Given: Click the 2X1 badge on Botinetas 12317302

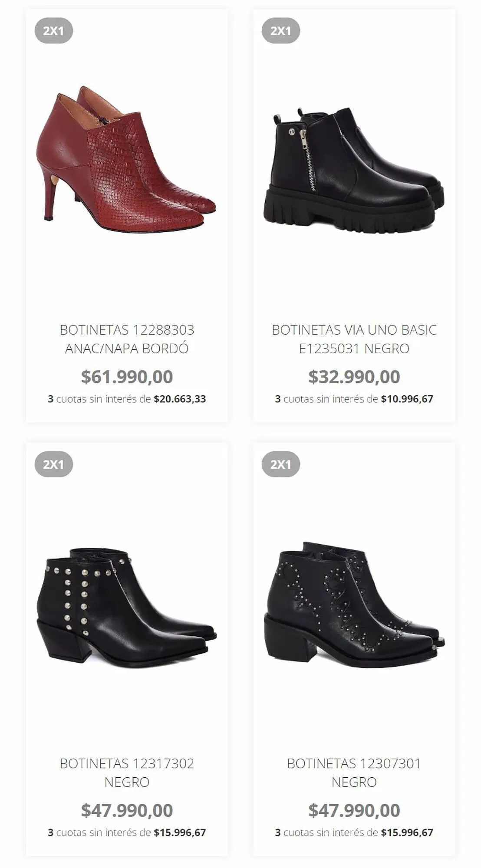Looking at the screenshot, I should tap(53, 464).
